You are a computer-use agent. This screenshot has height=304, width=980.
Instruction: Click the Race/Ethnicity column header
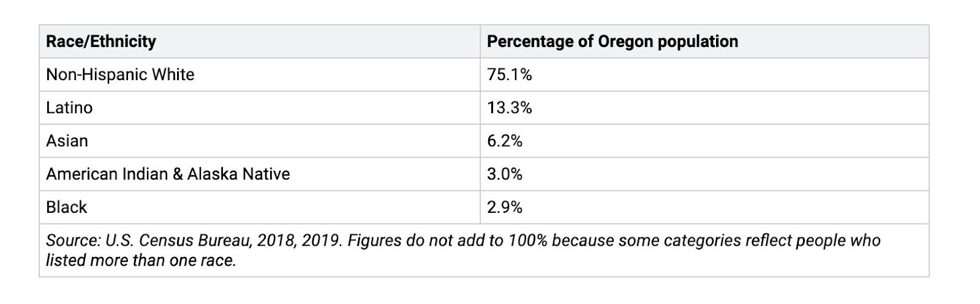point(101,42)
